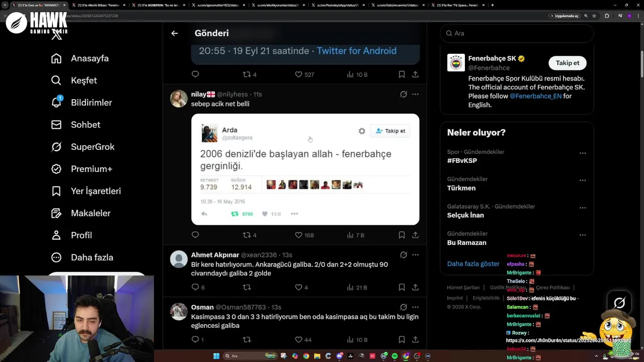
Task: Open more options for Selçuk İnan trend
Action: (583, 207)
